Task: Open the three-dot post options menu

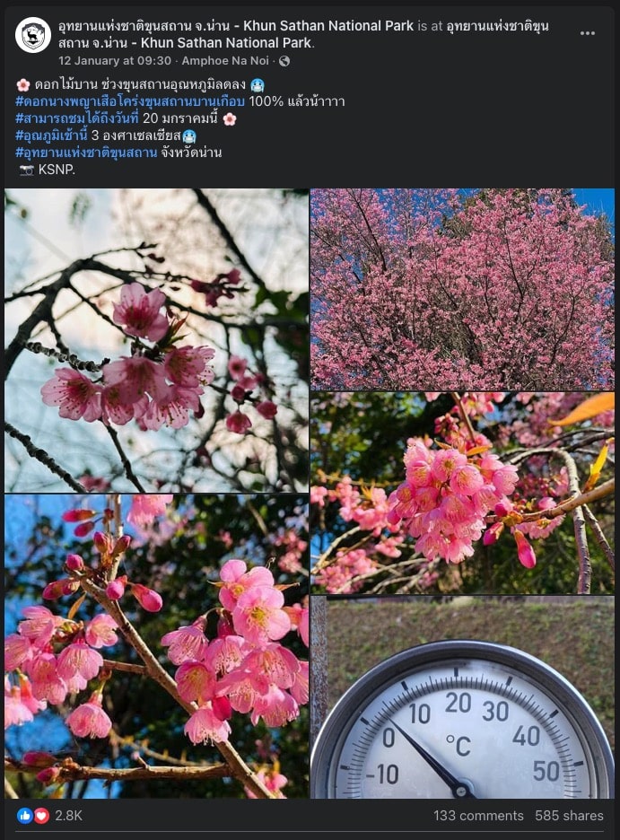Action: point(588,33)
